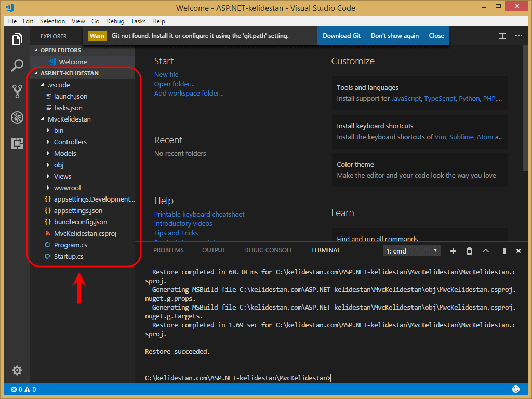Open the Edit menu

tap(28, 21)
